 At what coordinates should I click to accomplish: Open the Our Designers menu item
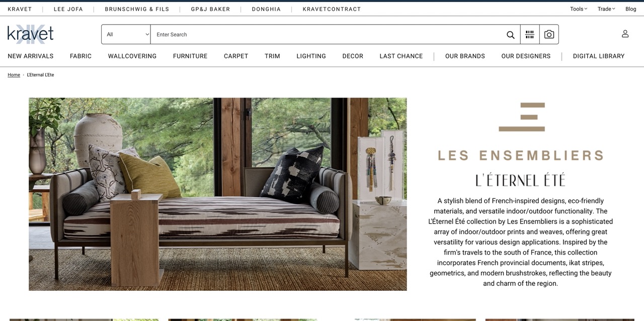[526, 56]
